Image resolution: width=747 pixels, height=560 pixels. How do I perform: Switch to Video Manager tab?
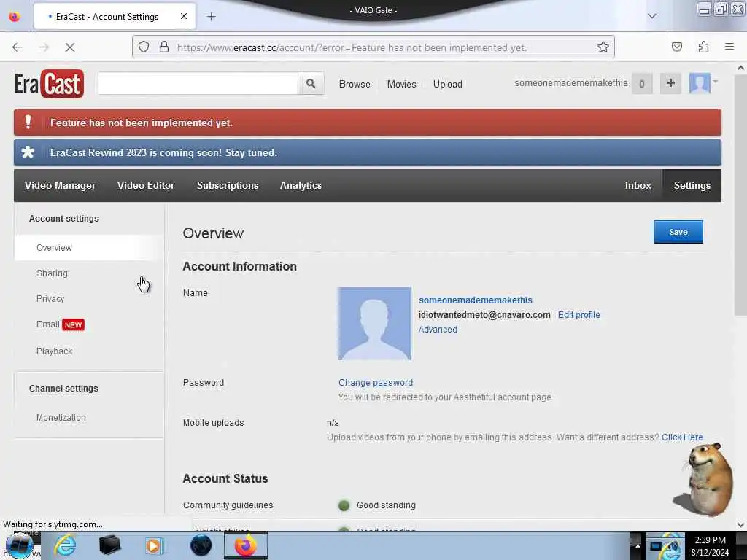click(60, 186)
